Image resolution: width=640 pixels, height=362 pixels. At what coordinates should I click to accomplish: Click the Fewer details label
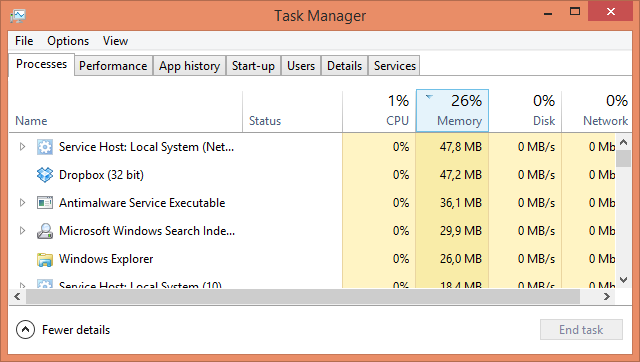coord(76,330)
